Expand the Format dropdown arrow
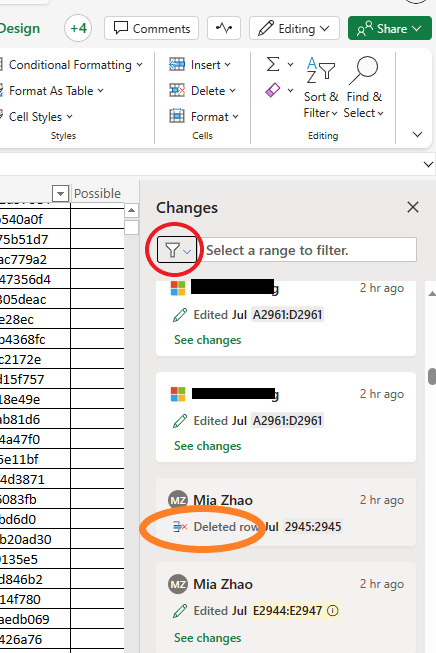 (x=236, y=117)
